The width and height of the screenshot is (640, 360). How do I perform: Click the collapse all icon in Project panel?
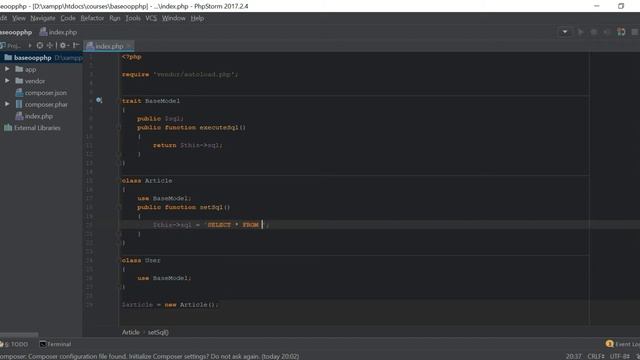tap(49, 46)
